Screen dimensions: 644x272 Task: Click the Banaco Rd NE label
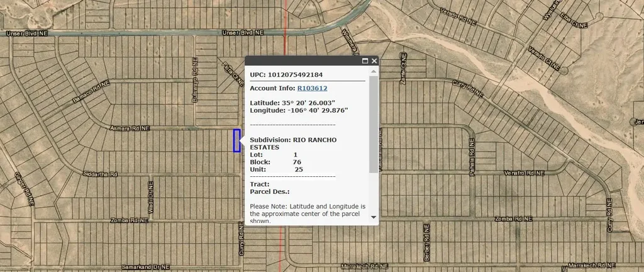pos(91,91)
